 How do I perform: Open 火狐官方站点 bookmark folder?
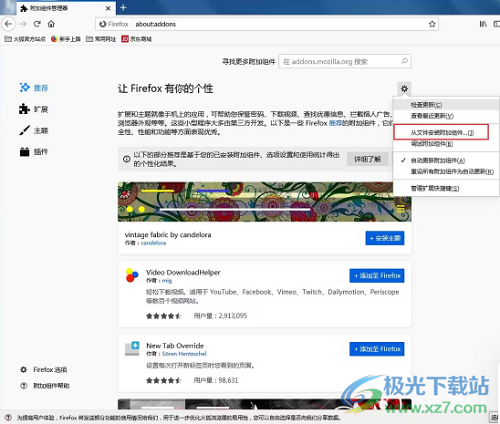[x=25, y=39]
